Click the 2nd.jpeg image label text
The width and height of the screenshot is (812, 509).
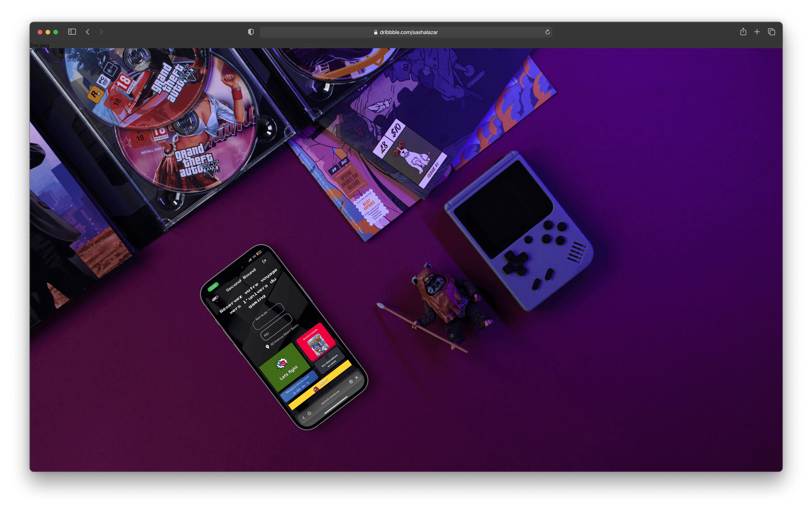coord(39,45)
